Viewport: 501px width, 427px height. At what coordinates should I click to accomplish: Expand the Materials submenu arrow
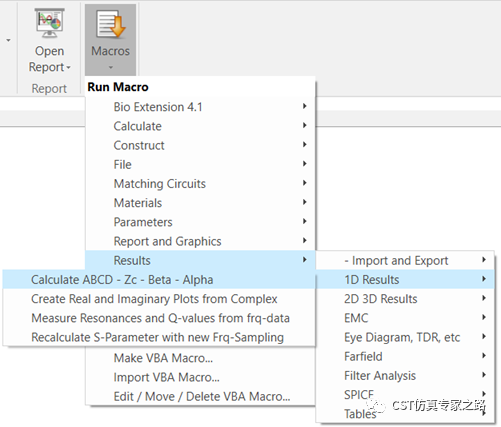click(304, 202)
